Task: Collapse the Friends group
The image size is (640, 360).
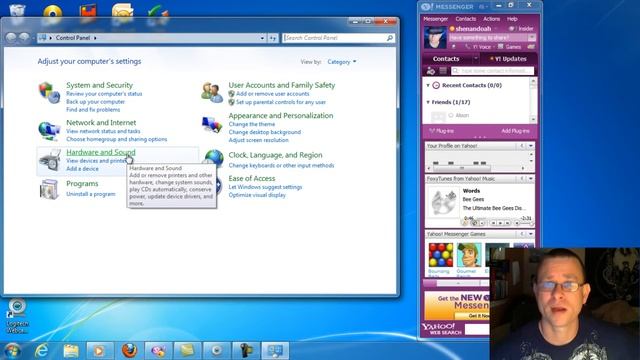Action: [428, 102]
